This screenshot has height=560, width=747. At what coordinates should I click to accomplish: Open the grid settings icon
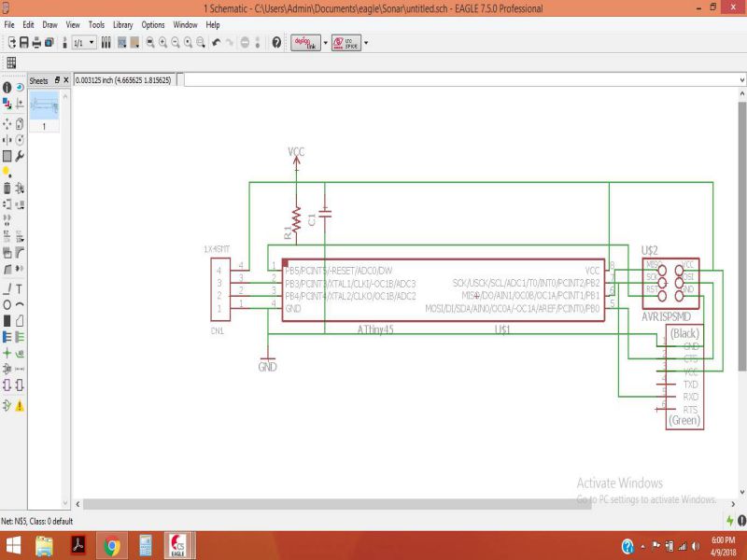point(12,63)
